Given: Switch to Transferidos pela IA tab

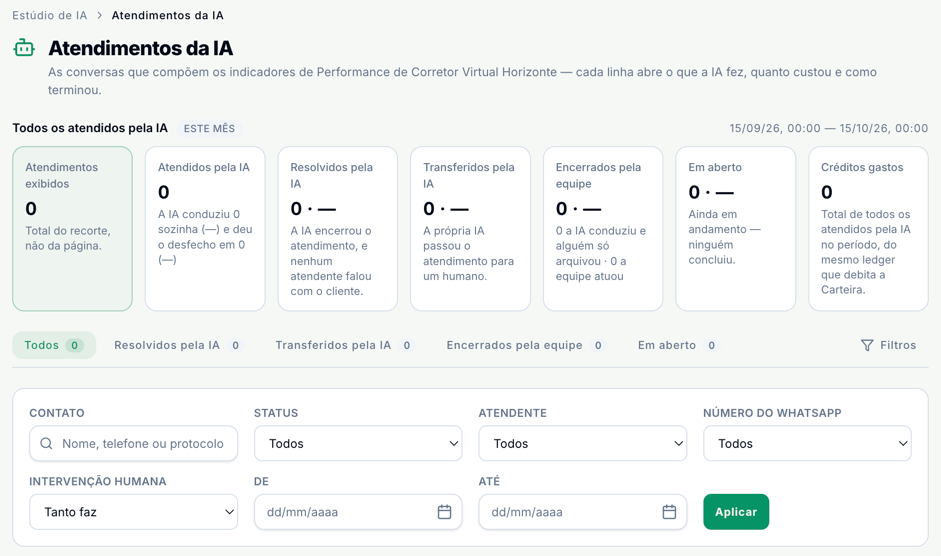Looking at the screenshot, I should (x=344, y=345).
